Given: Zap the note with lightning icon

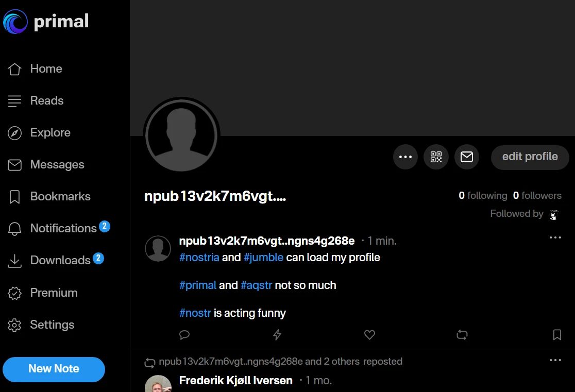Looking at the screenshot, I should click(x=277, y=335).
